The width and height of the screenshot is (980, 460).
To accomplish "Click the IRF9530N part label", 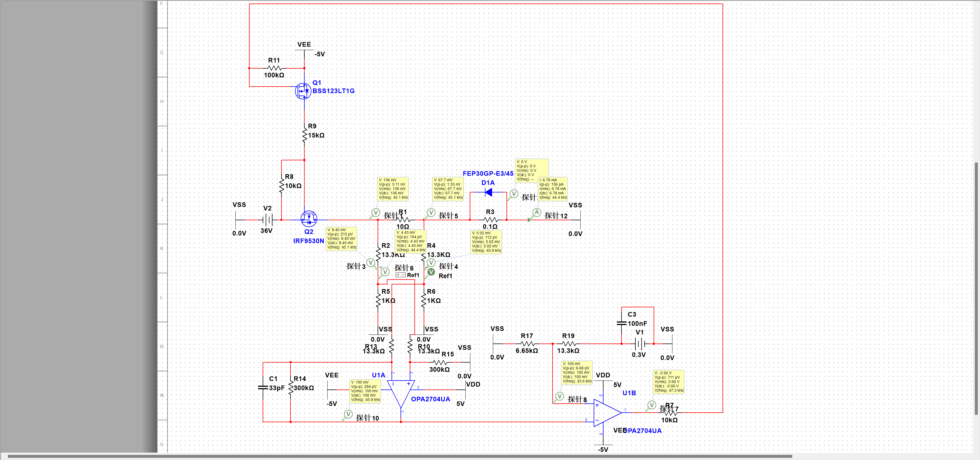I will point(308,241).
